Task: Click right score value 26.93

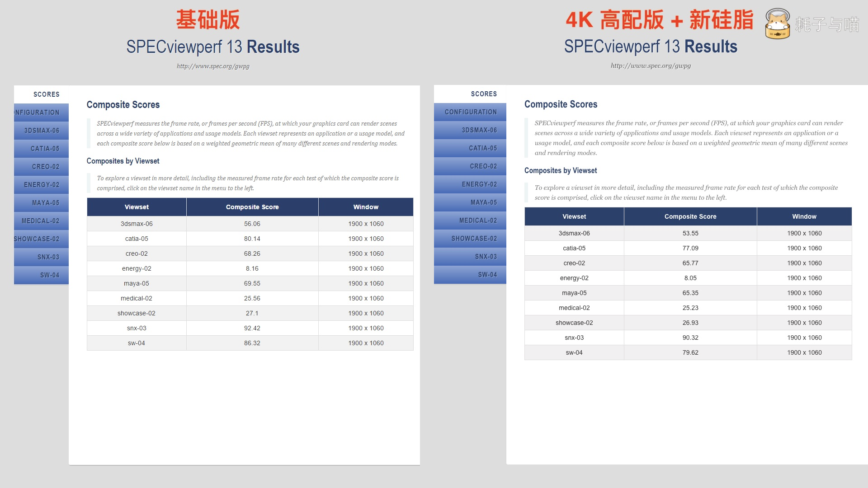Action: click(690, 323)
